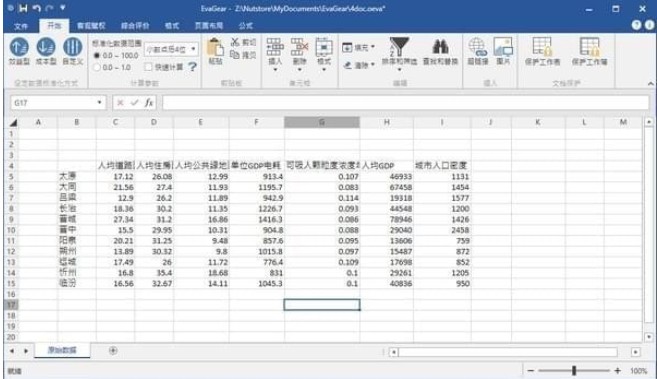Viewport: 657px width, 379px height.
Task: Click the info circle icon at ribbon right
Action: pyautogui.click(x=650, y=25)
